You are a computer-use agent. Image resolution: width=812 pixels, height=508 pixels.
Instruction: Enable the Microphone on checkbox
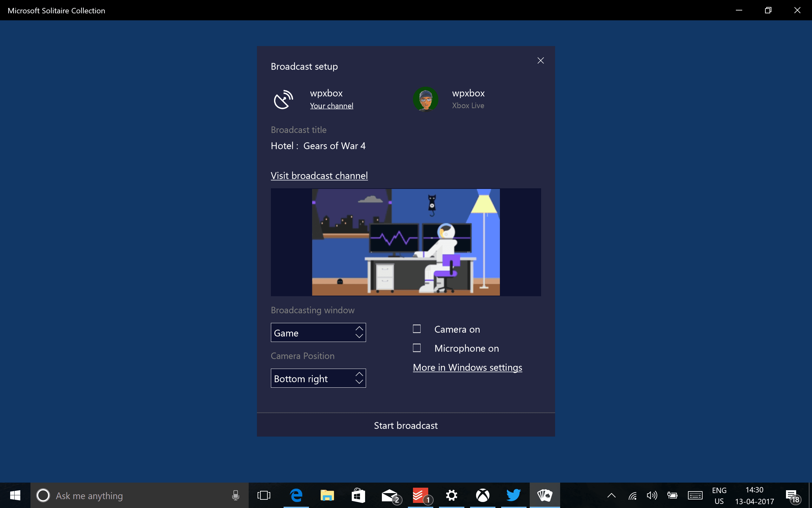(x=417, y=348)
